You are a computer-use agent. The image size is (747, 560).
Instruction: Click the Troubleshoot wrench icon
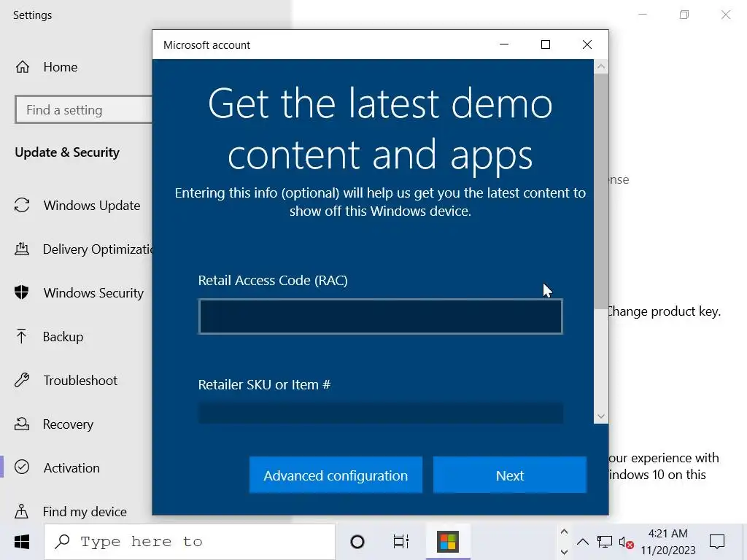point(22,380)
